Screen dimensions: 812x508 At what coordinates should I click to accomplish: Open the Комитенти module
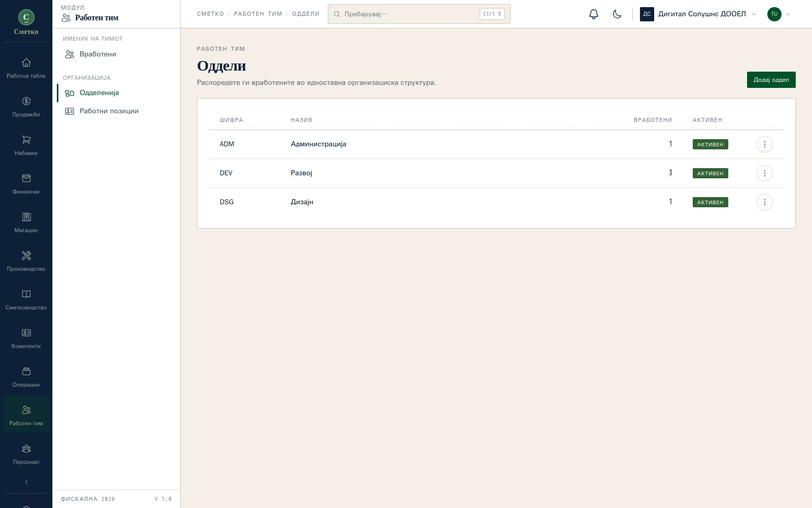click(x=26, y=339)
